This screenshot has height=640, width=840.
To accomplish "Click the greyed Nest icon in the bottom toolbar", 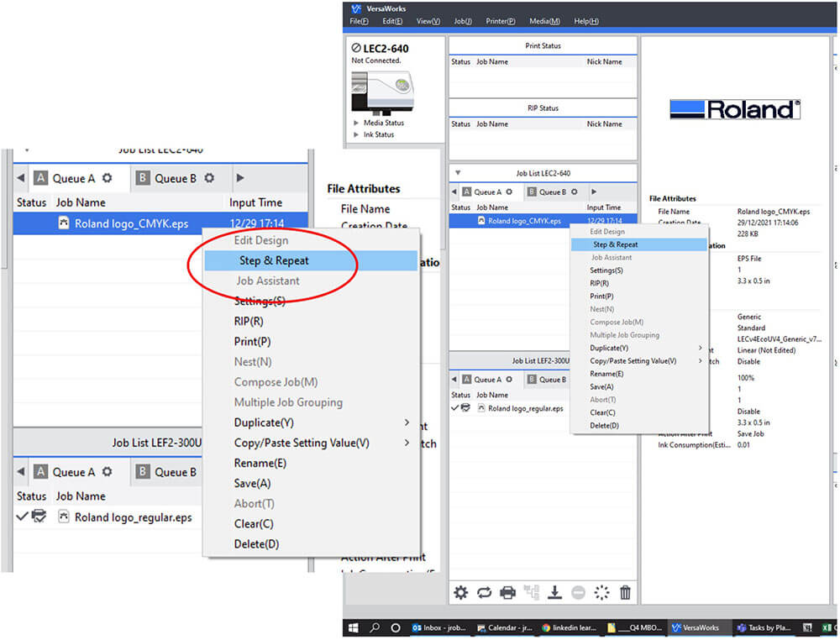I will pos(532,592).
